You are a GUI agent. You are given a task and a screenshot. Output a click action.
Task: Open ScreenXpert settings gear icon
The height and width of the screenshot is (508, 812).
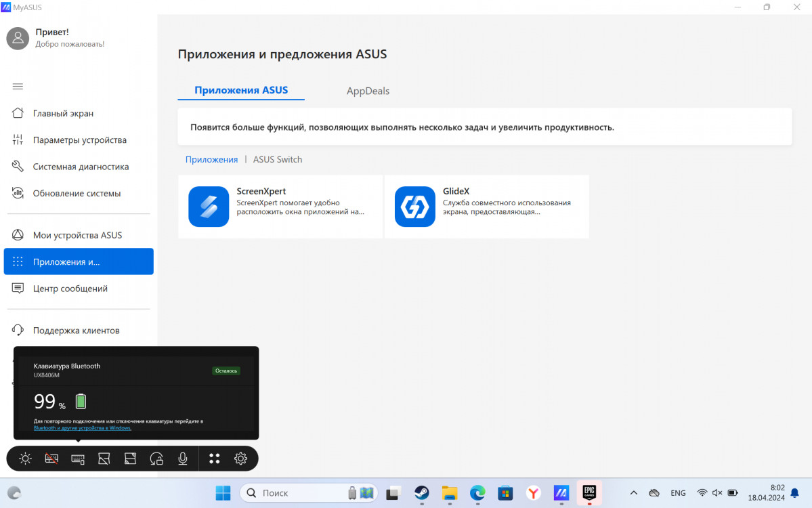[x=241, y=459]
